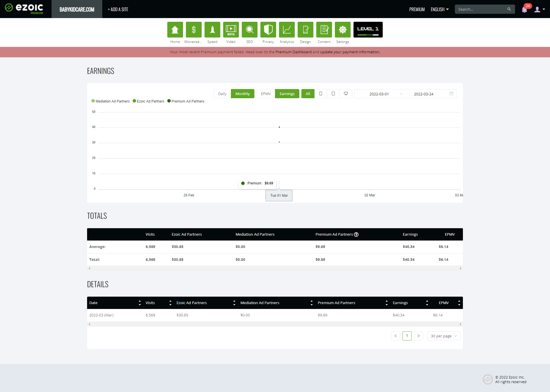
Task: Click the Level 1 badge
Action: (368, 30)
